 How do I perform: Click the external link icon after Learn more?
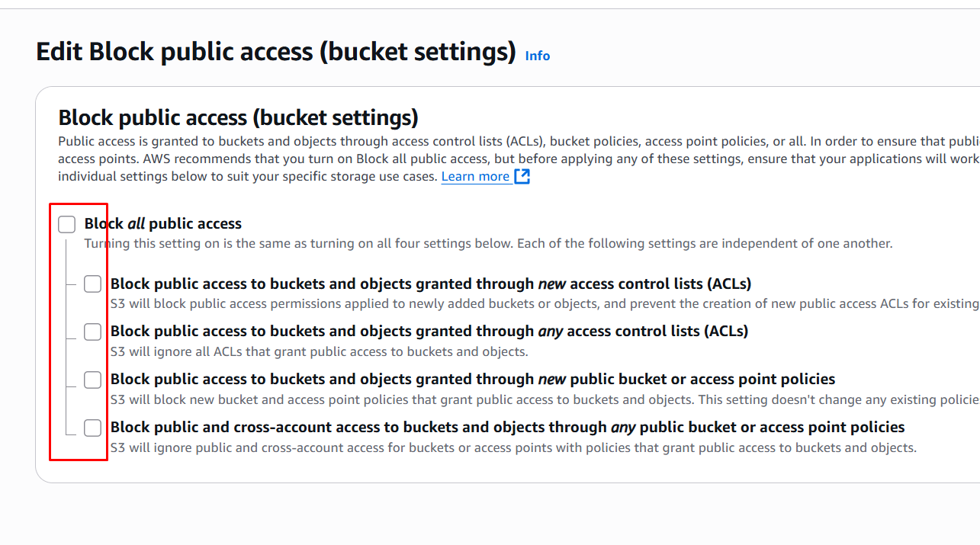[x=522, y=176]
